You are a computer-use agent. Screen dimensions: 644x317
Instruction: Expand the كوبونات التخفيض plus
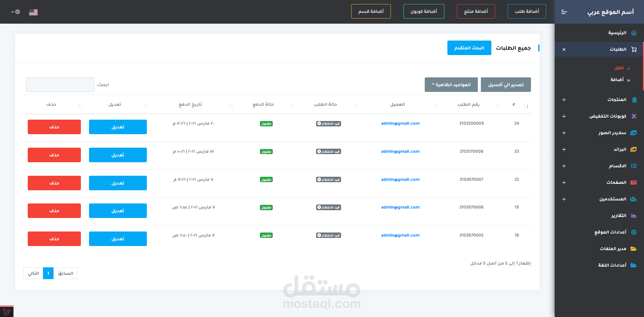click(x=564, y=116)
